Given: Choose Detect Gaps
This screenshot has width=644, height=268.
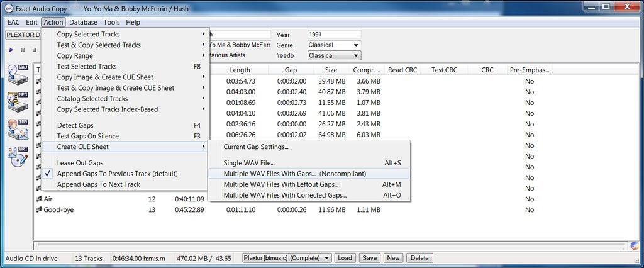Looking at the screenshot, I should 126,125.
